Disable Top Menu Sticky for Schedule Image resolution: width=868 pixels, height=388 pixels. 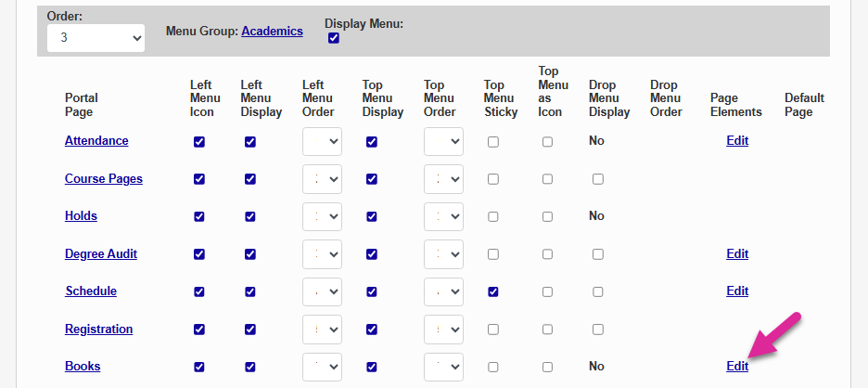[493, 291]
